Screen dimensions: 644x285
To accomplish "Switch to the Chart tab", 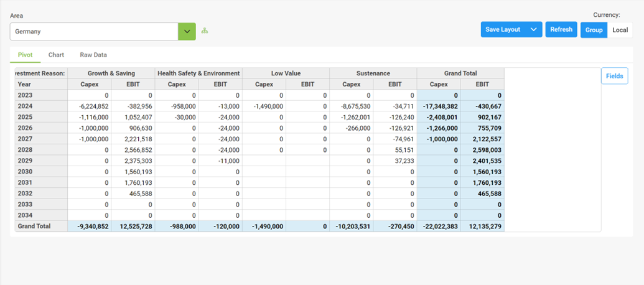I will [56, 55].
